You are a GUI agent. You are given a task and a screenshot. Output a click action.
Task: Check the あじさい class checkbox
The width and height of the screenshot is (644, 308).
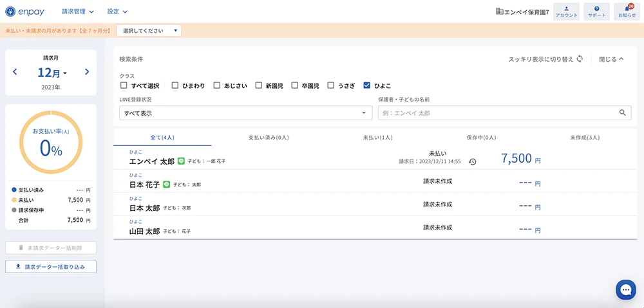point(217,86)
